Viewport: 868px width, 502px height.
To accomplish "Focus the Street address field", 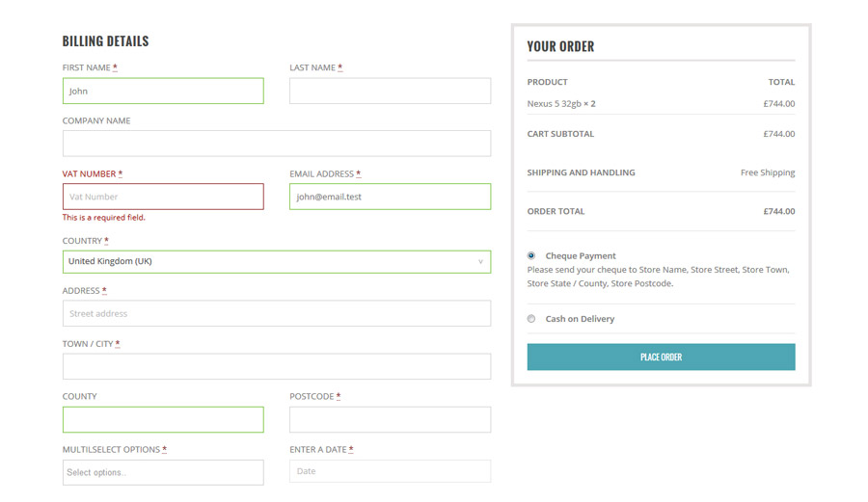I will [277, 313].
